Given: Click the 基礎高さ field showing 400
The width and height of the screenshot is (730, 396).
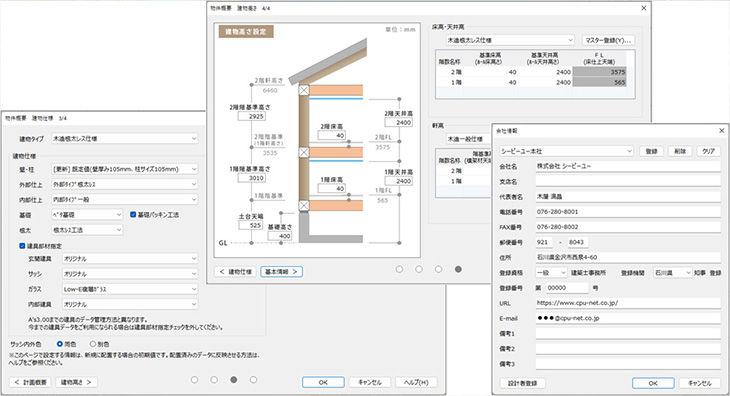Looking at the screenshot, I should pos(280,236).
